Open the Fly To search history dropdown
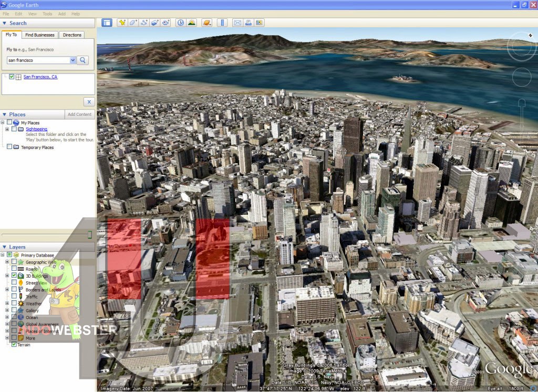 73,60
